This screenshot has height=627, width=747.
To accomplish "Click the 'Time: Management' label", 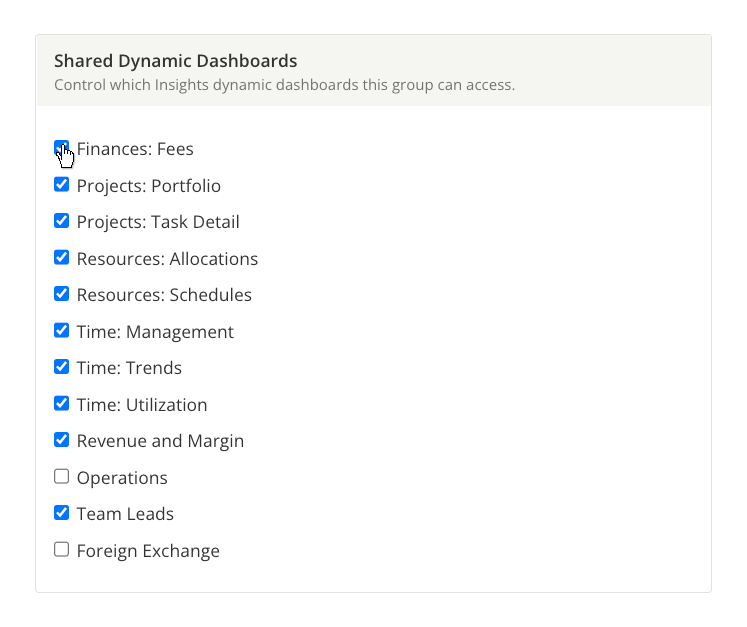I will (155, 332).
